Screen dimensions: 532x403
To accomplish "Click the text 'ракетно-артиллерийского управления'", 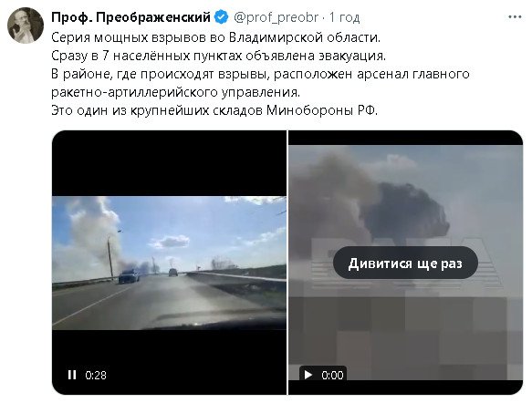I will click(x=176, y=92).
